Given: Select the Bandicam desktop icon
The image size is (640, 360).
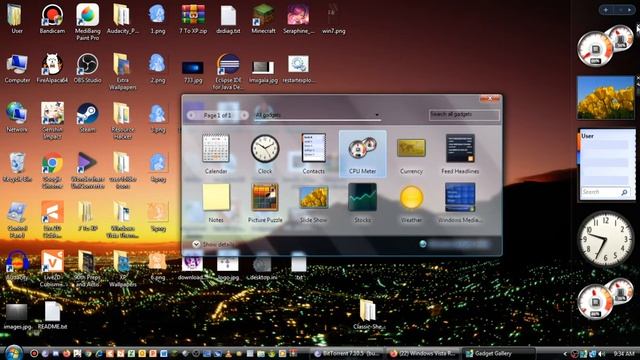Looking at the screenshot, I should (52, 19).
